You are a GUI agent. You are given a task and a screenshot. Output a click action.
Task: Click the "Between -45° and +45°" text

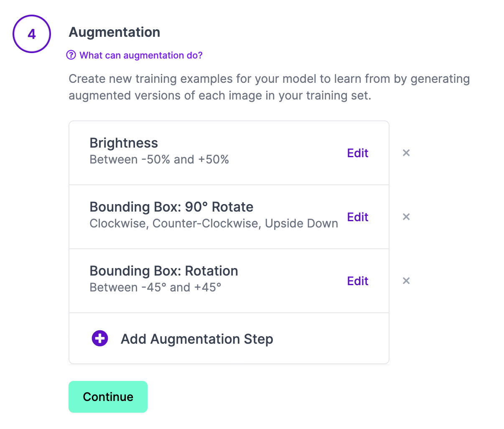(x=155, y=288)
